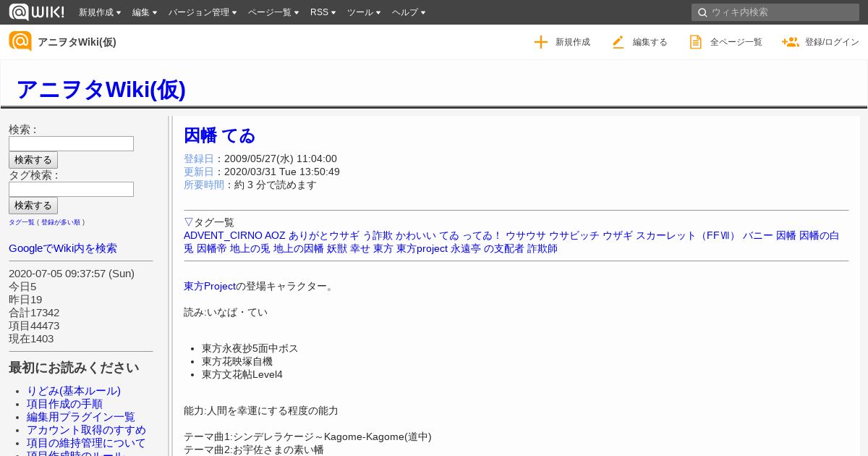Click the 合計17342 counter text
Image resolution: width=868 pixels, height=456 pixels.
pyautogui.click(x=34, y=313)
